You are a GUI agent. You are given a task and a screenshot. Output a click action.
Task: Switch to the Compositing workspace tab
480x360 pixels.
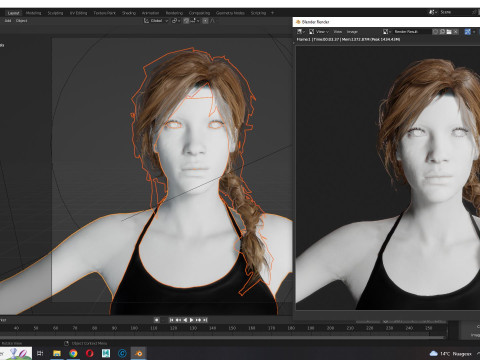[x=199, y=13]
